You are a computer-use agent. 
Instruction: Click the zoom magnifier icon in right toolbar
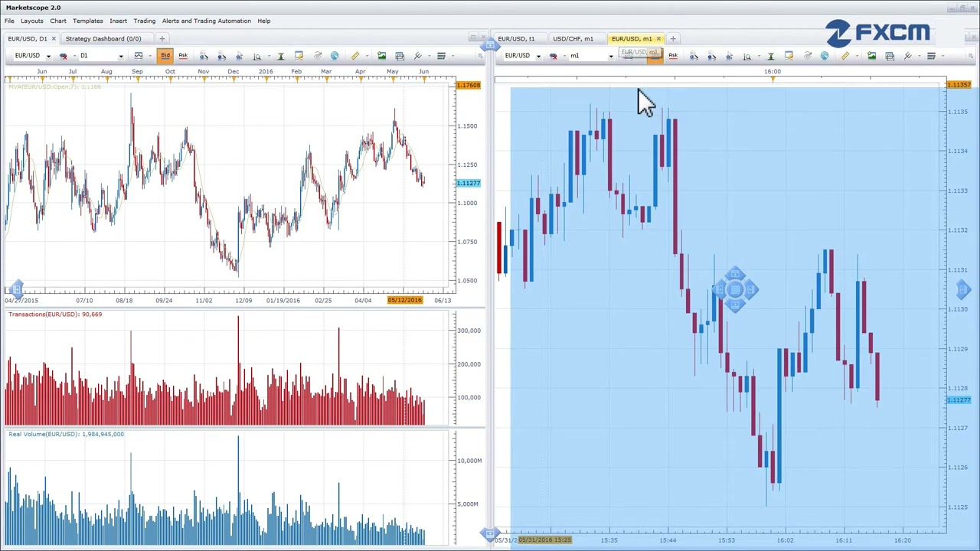pyautogui.click(x=746, y=56)
